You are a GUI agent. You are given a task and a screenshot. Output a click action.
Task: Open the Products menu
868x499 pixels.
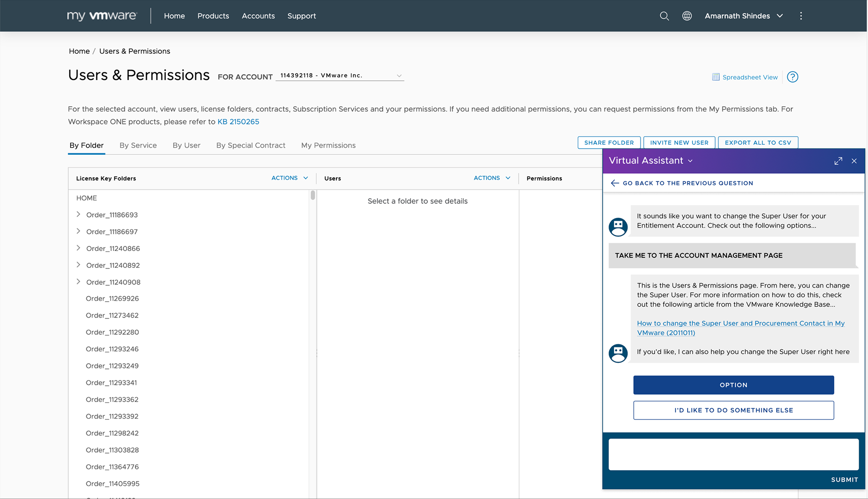point(213,16)
